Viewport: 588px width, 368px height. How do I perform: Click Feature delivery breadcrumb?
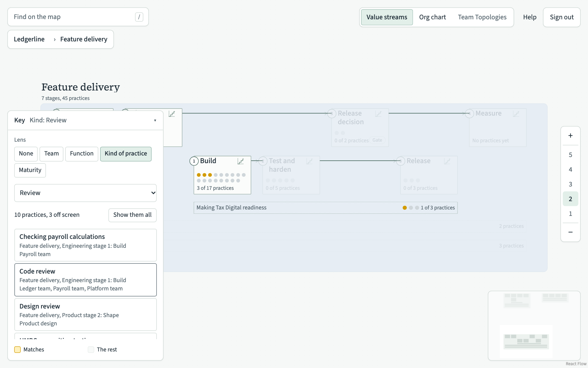(x=84, y=39)
